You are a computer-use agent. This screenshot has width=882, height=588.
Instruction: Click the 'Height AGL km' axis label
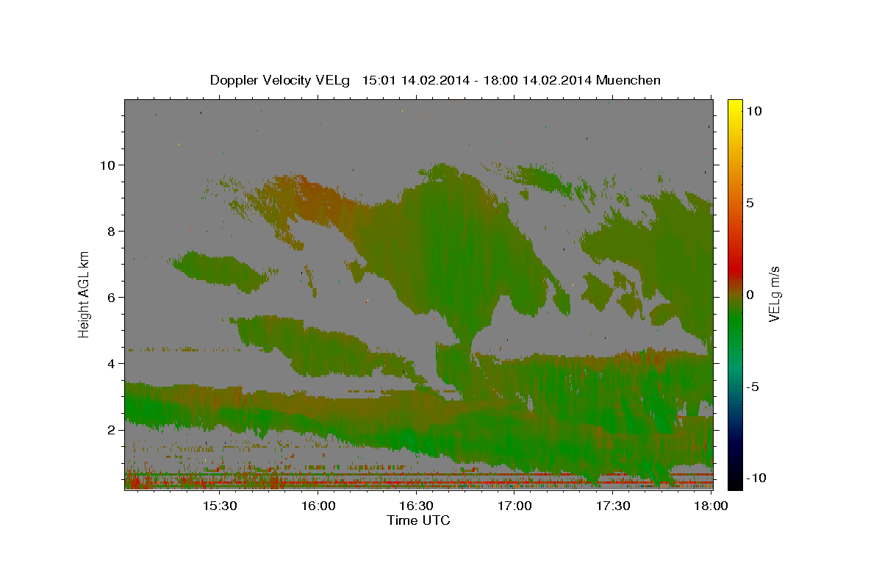point(84,295)
